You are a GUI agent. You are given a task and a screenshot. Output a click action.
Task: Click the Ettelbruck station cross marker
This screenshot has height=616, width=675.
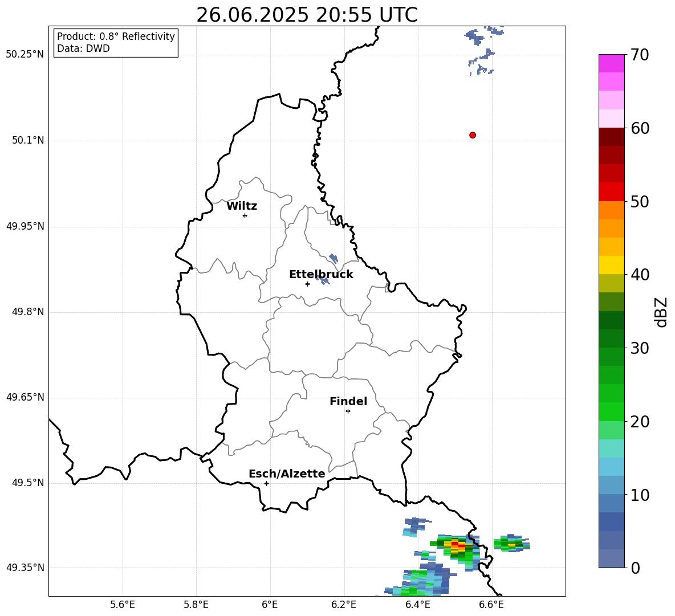(307, 284)
